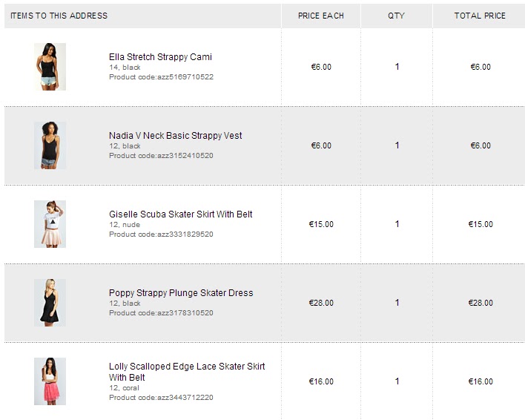
Task: Open the Nadia V Neck Vest thumbnail
Action: 50,145
